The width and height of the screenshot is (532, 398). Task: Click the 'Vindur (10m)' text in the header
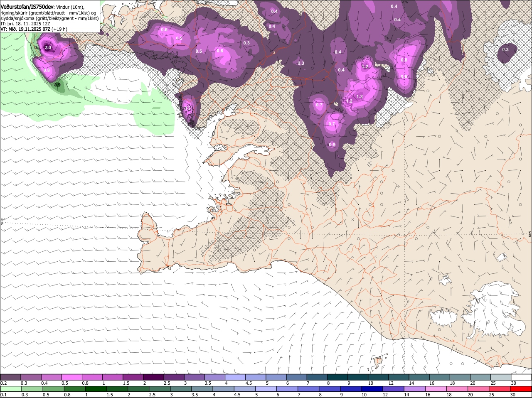click(x=69, y=7)
